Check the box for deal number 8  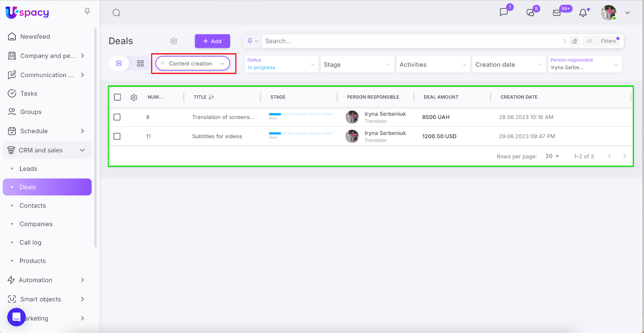point(117,117)
